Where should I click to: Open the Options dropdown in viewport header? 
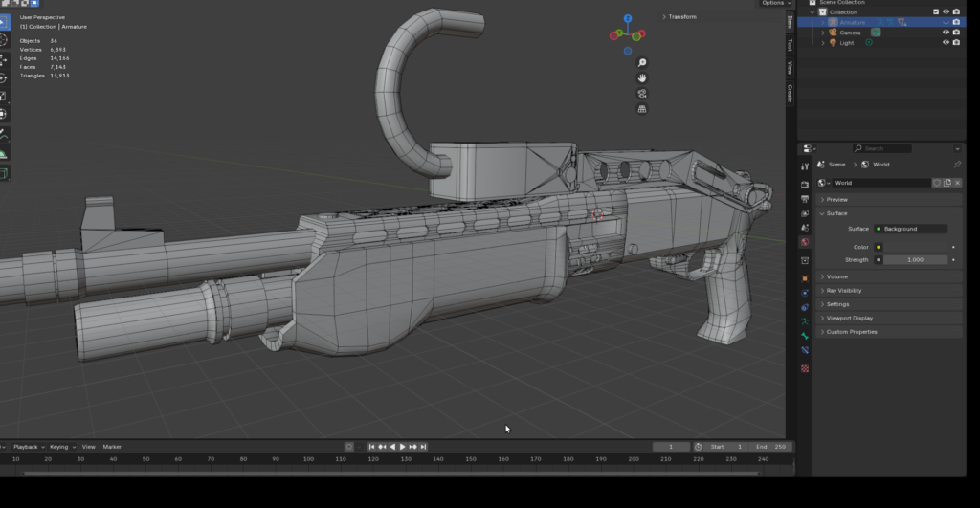pyautogui.click(x=775, y=3)
